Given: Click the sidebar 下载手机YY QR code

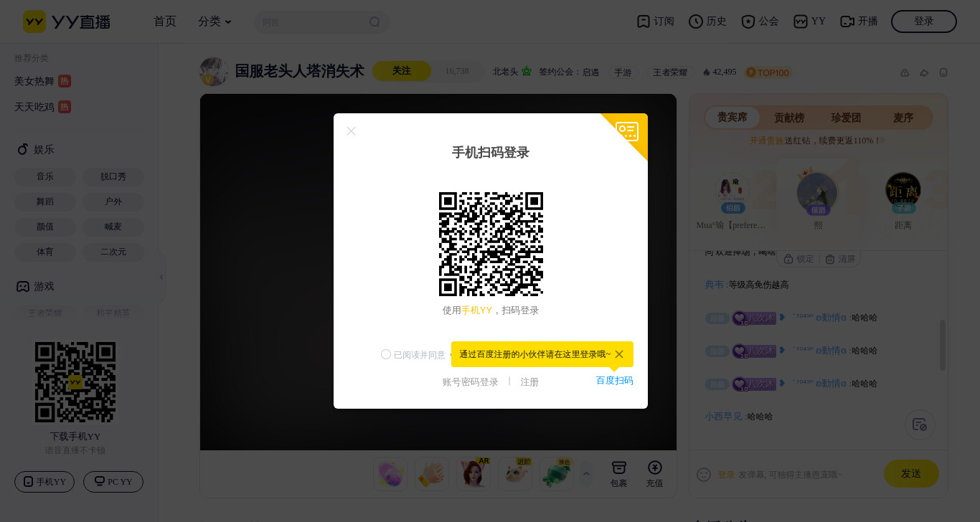Looking at the screenshot, I should 75,382.
